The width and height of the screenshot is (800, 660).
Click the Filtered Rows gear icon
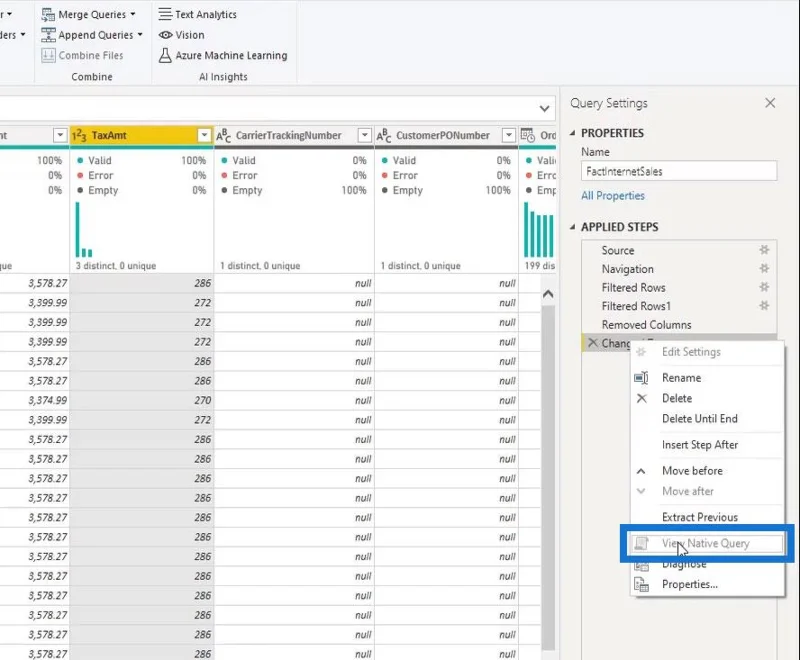(764, 287)
